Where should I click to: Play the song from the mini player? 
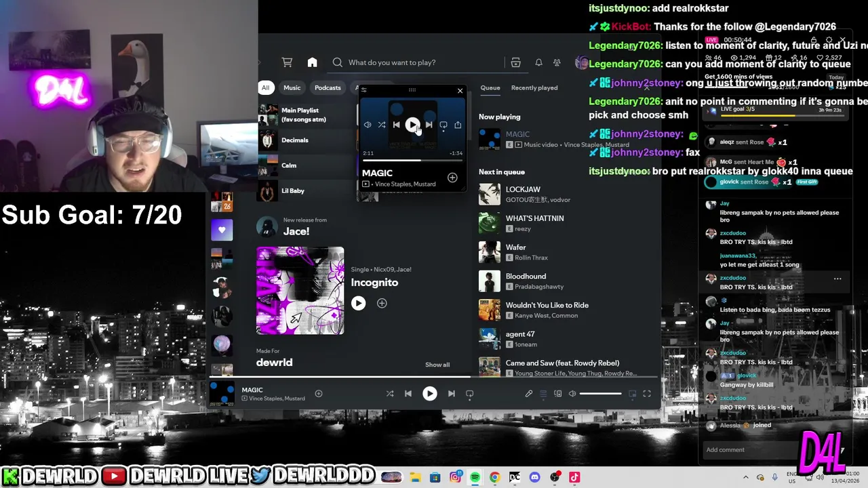click(x=412, y=125)
